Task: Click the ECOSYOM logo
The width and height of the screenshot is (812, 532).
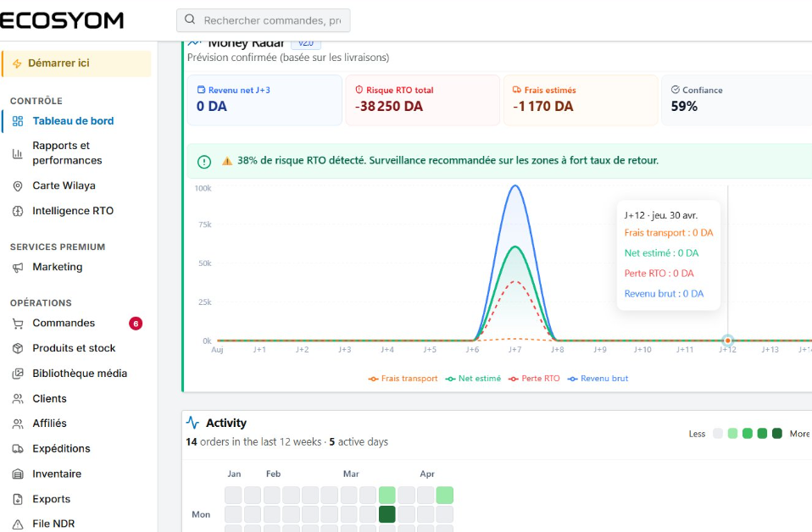Action: [x=62, y=20]
